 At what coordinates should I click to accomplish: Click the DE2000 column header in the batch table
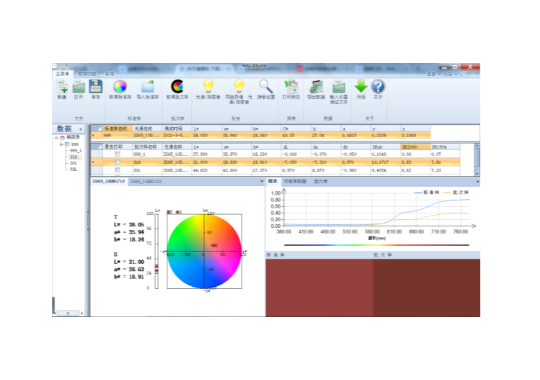[415, 147]
